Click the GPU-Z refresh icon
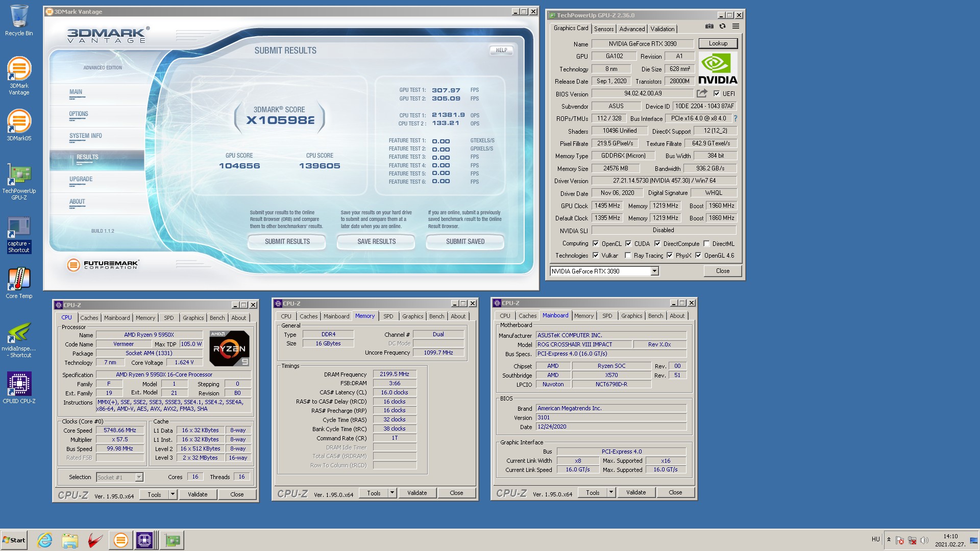The image size is (980, 551). click(722, 26)
